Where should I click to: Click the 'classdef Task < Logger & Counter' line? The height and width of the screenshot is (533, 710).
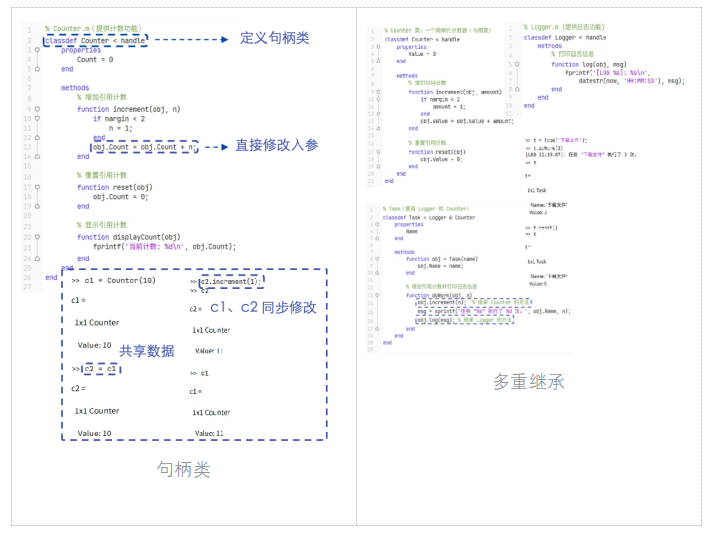(x=430, y=217)
